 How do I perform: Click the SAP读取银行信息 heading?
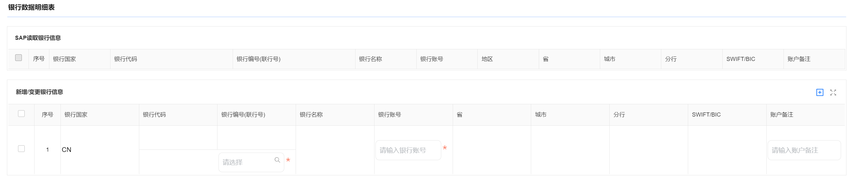pyautogui.click(x=38, y=38)
